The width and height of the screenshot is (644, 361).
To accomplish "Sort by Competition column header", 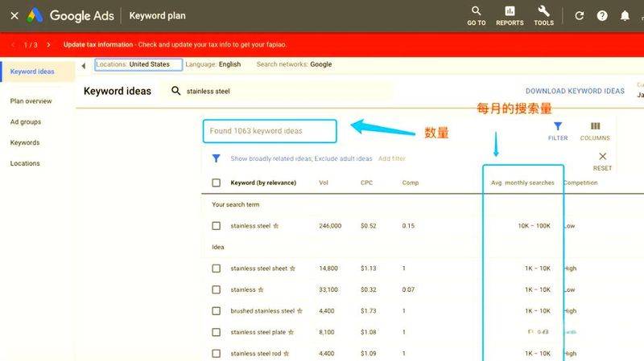I will point(580,183).
